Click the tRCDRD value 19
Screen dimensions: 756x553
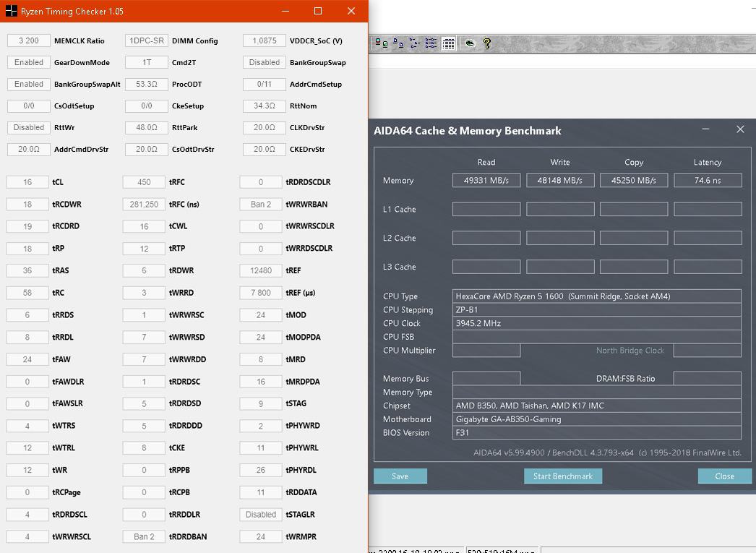pos(27,226)
